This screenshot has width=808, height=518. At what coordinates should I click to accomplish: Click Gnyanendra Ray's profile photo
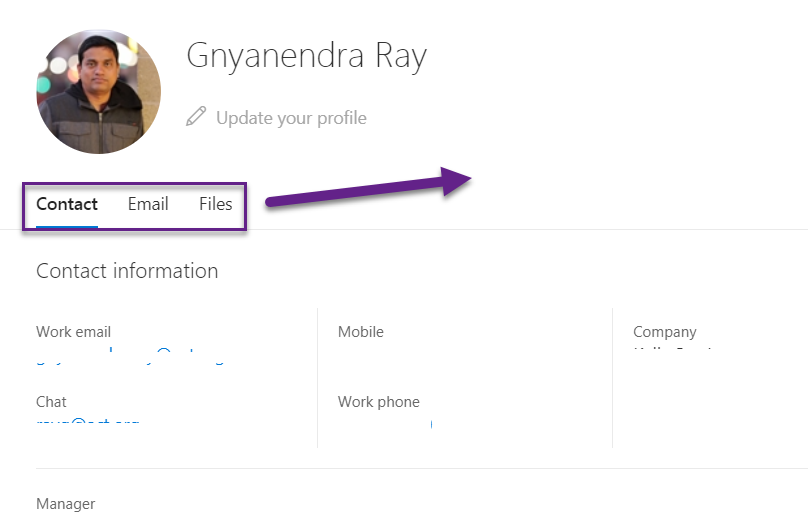tap(98, 91)
